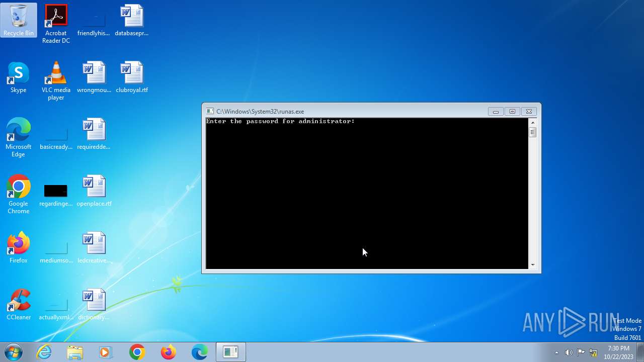Open Google Chrome desktop shortcut

[x=19, y=194]
